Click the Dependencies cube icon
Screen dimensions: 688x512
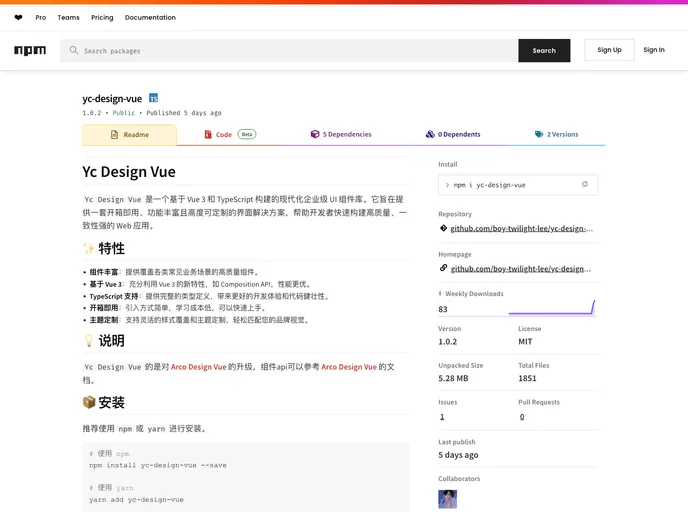[x=315, y=134]
